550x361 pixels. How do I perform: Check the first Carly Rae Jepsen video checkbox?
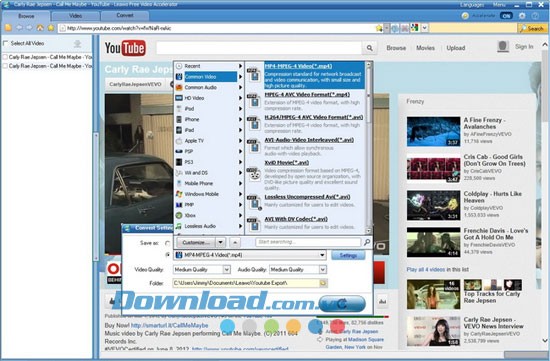coord(5,57)
